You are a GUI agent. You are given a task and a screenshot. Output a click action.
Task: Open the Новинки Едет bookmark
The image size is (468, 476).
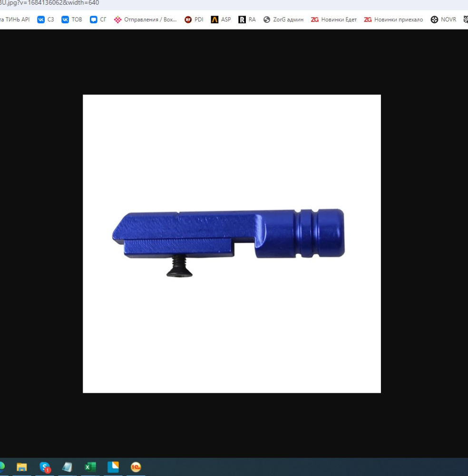pos(333,20)
